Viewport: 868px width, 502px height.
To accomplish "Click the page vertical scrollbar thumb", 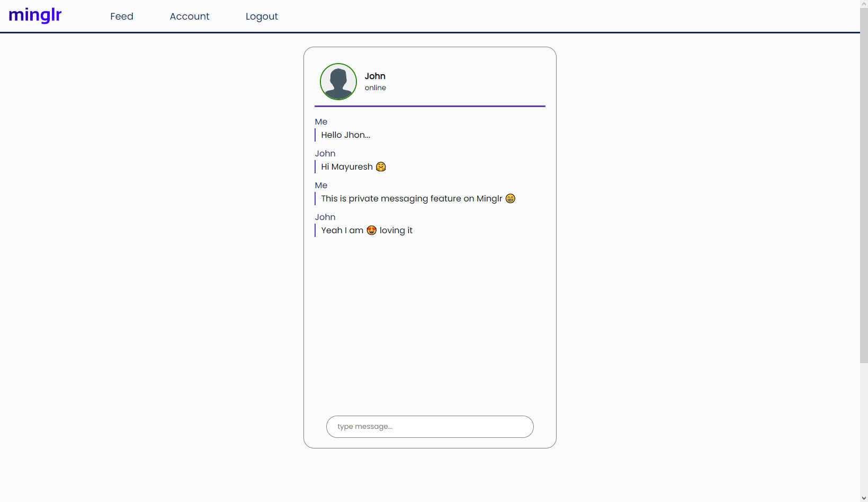I will point(864,185).
